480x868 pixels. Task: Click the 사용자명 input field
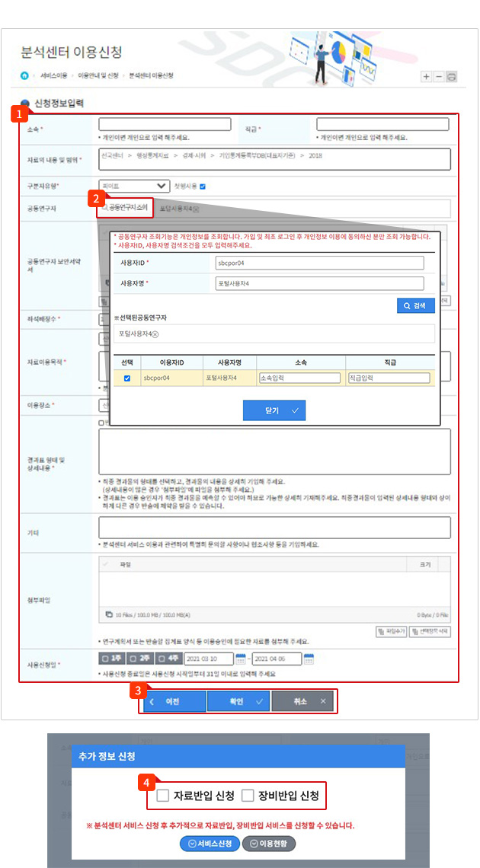tap(319, 283)
